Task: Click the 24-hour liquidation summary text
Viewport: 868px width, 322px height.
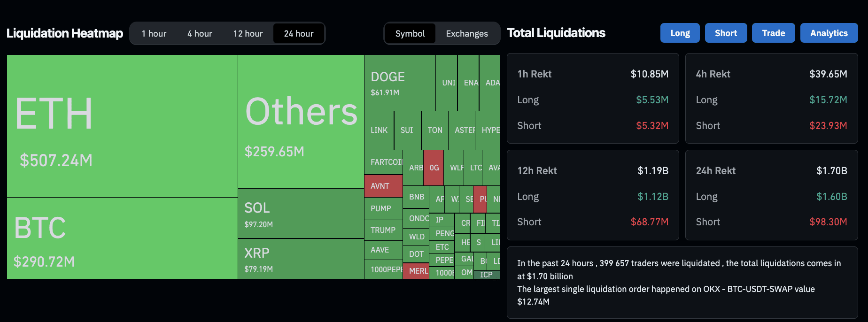Action: pos(679,283)
